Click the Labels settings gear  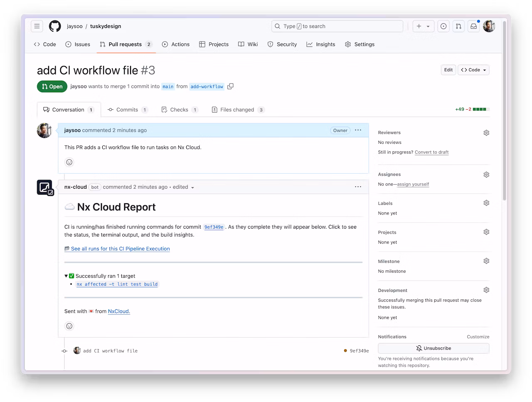pyautogui.click(x=486, y=202)
